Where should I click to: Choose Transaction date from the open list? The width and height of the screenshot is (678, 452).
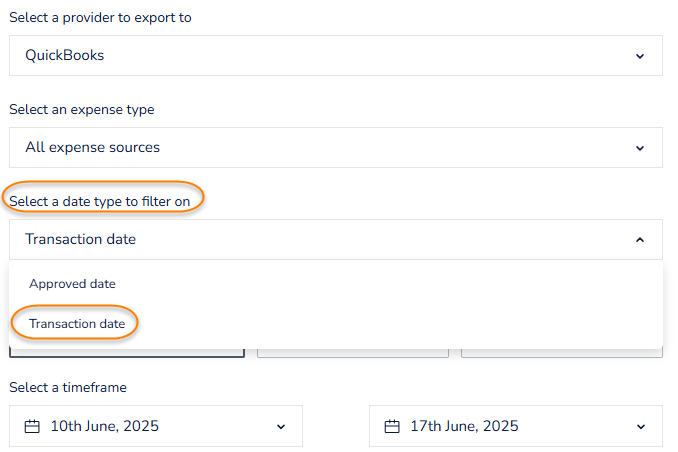[77, 324]
